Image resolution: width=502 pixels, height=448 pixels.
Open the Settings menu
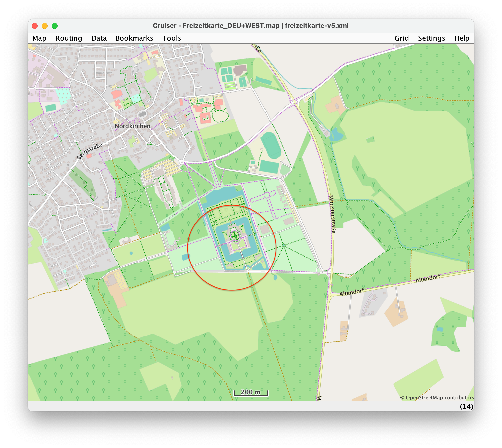(431, 38)
